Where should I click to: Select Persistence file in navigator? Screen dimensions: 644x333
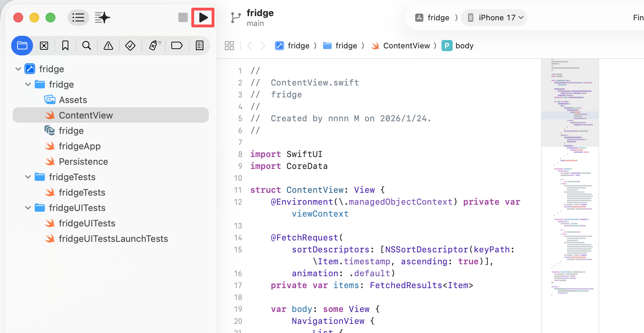tap(83, 162)
